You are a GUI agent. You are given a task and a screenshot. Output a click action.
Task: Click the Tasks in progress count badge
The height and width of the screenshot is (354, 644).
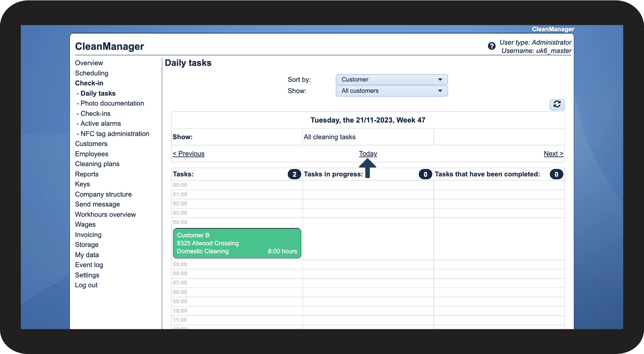[425, 174]
